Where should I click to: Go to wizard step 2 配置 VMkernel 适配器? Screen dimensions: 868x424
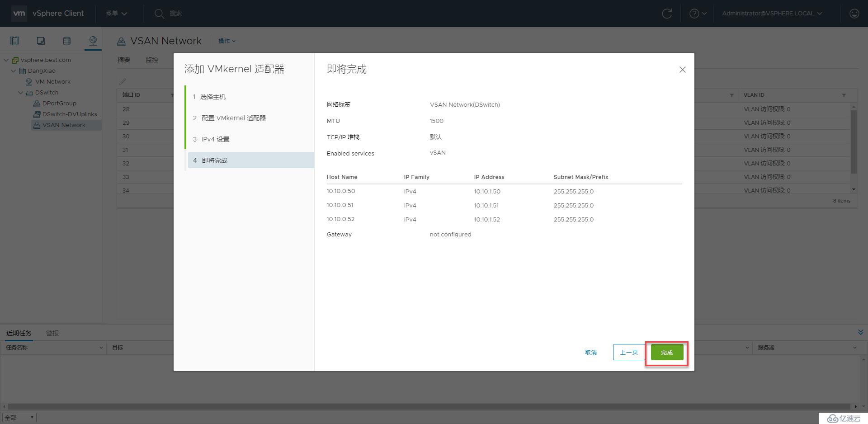(250, 118)
